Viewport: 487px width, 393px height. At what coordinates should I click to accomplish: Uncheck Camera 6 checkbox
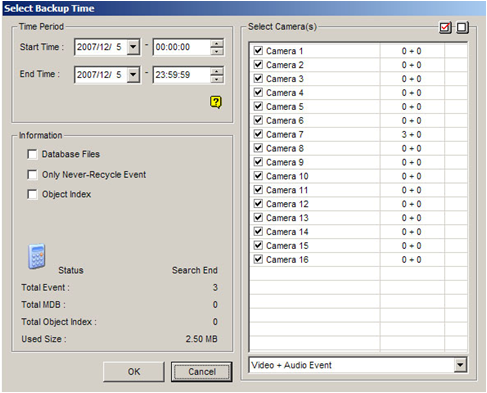pyautogui.click(x=258, y=120)
